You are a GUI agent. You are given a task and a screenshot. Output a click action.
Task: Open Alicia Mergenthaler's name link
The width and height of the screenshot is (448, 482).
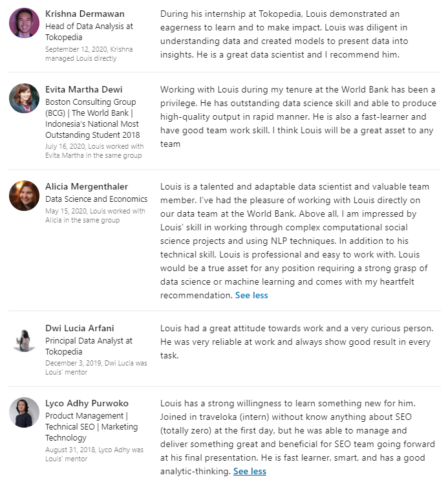point(87,187)
